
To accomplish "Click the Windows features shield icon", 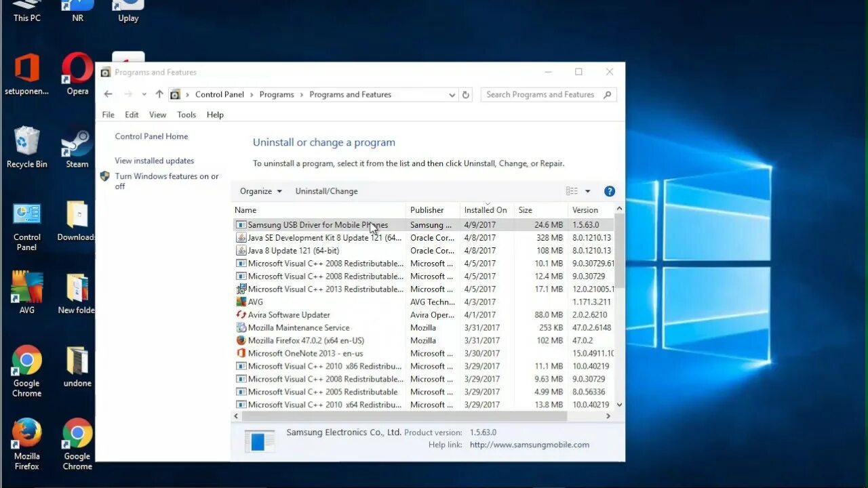I will click(105, 176).
